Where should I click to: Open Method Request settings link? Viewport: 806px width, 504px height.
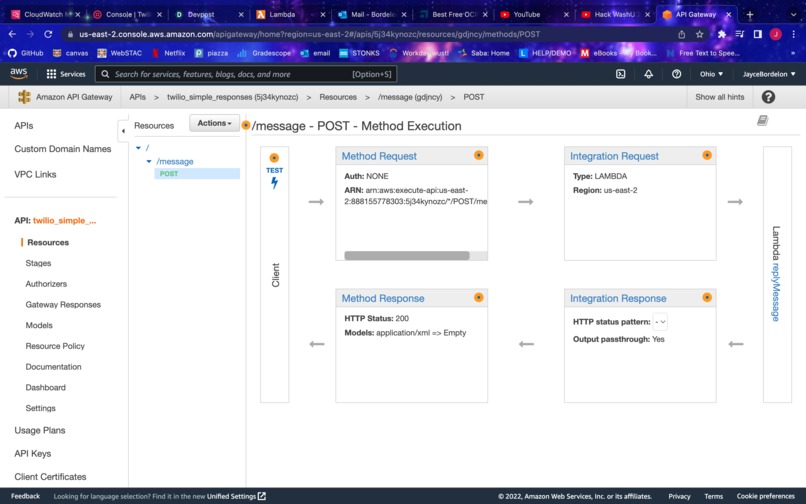(379, 156)
